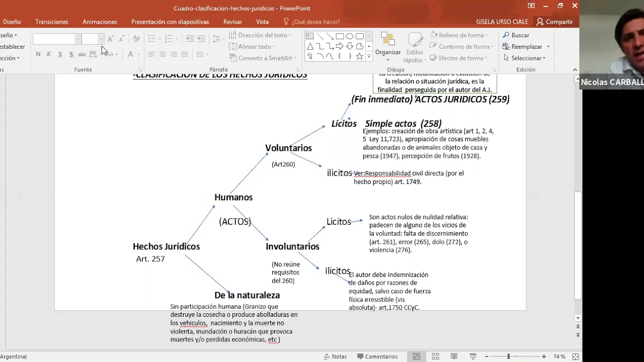Insert text box shape
Image resolution: width=644 pixels, height=362 pixels.
pyautogui.click(x=310, y=36)
